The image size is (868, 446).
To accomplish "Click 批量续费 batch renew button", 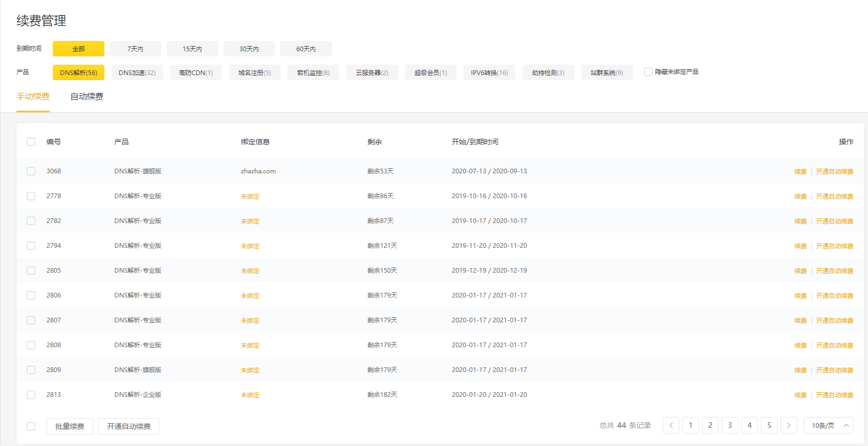I will click(70, 426).
